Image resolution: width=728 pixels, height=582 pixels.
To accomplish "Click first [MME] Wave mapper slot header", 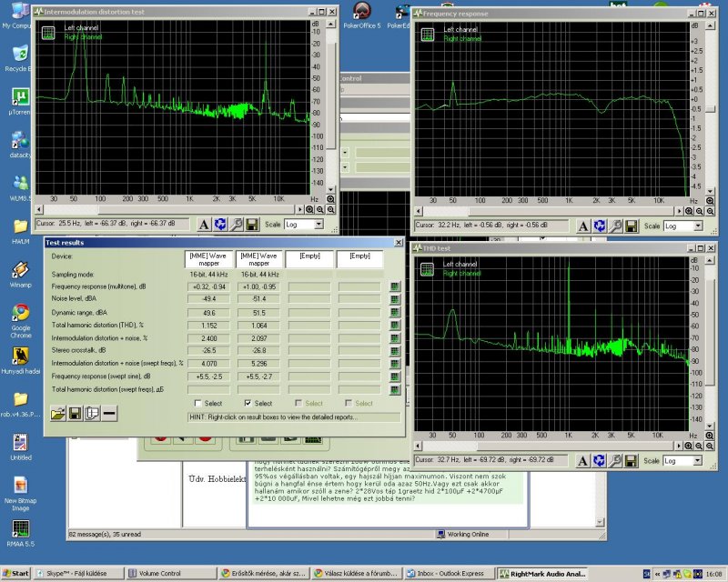I will tap(208, 259).
